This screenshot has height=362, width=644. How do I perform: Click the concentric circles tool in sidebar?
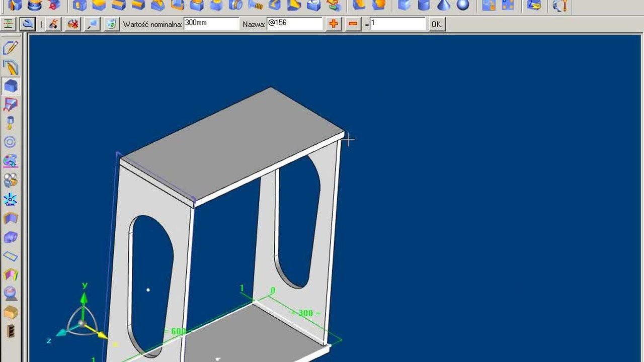point(11,142)
